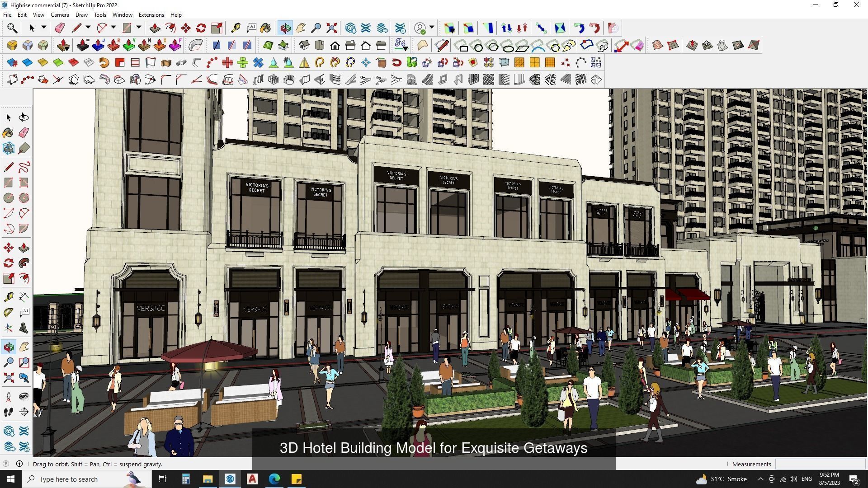
Task: Select the Sandbox Flip Edge tool
Action: coord(754,45)
